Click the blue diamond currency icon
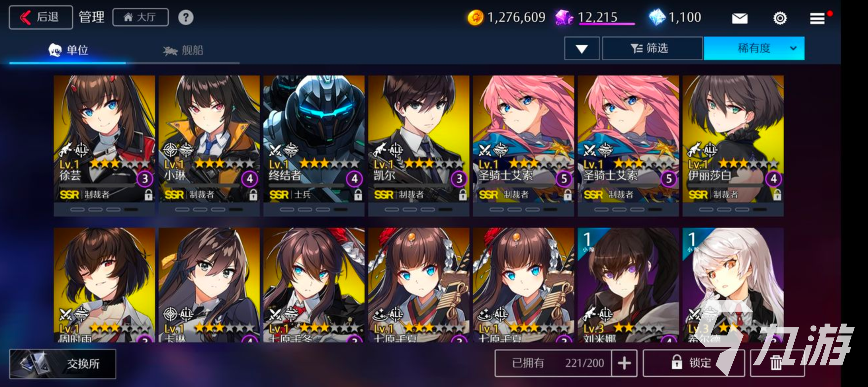This screenshot has height=387, width=868. point(657,18)
